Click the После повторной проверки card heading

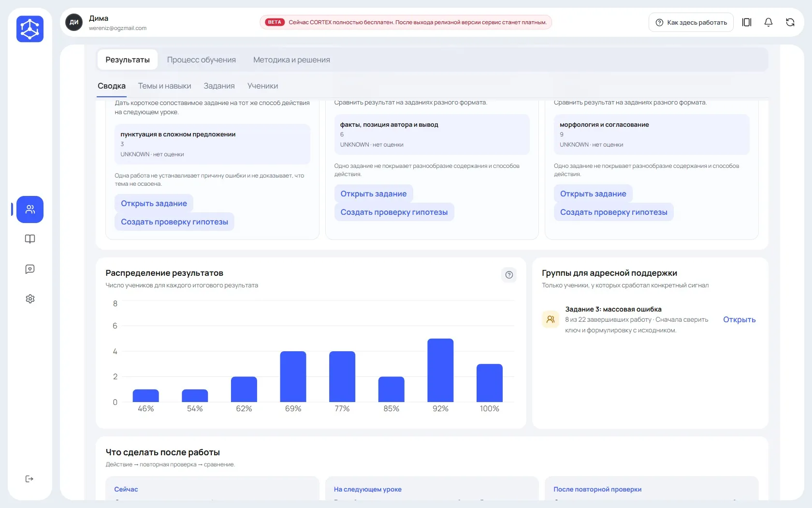coord(597,489)
